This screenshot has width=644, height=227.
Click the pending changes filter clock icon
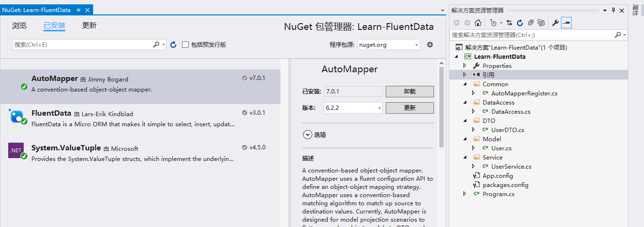pyautogui.click(x=493, y=23)
